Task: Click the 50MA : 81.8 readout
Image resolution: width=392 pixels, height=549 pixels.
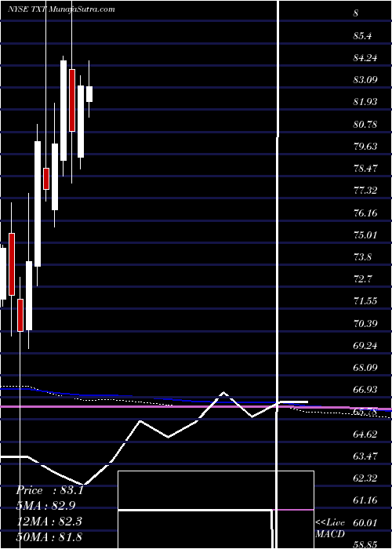Action: click(49, 536)
